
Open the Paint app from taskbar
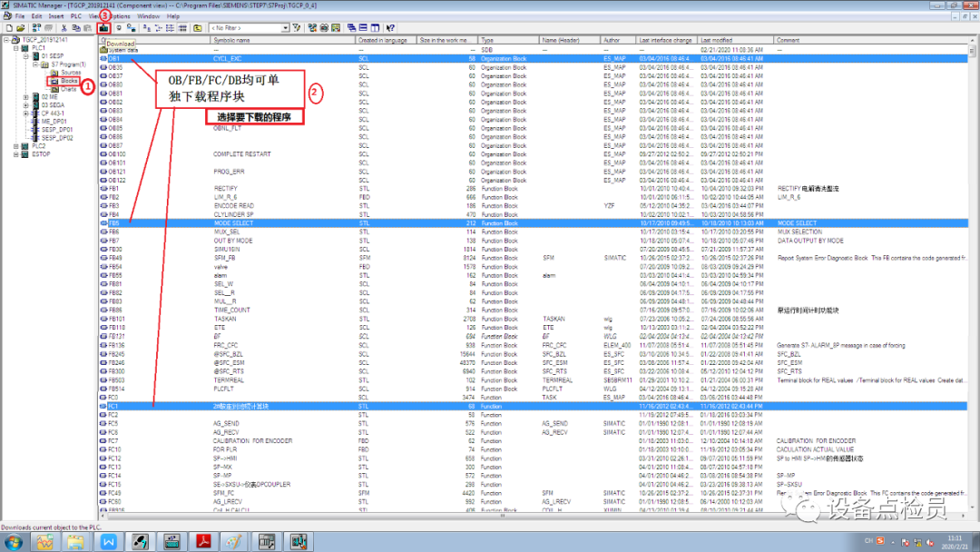[235, 542]
